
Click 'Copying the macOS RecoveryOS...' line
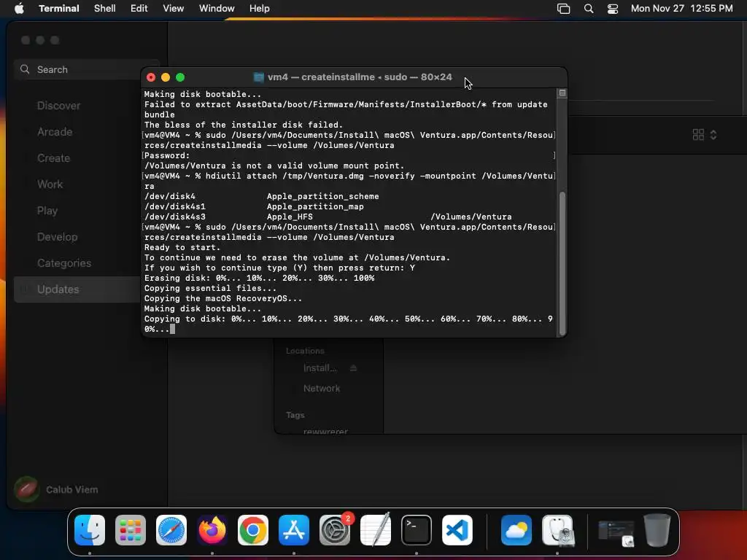pyautogui.click(x=223, y=298)
